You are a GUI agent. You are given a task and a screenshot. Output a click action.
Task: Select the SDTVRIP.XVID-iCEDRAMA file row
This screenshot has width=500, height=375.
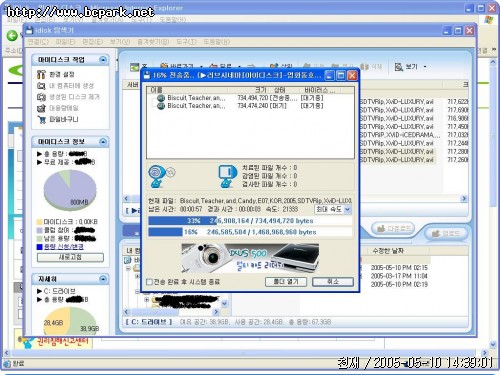413,135
